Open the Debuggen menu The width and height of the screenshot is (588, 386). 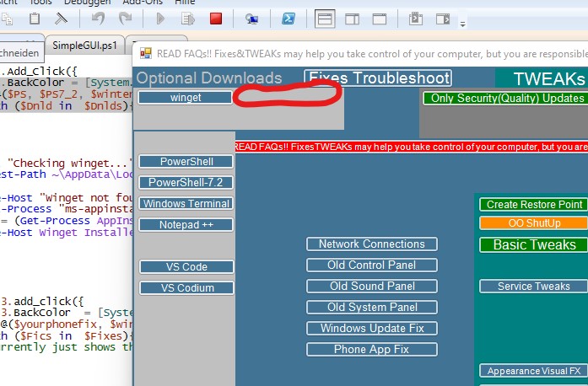tap(88, 3)
